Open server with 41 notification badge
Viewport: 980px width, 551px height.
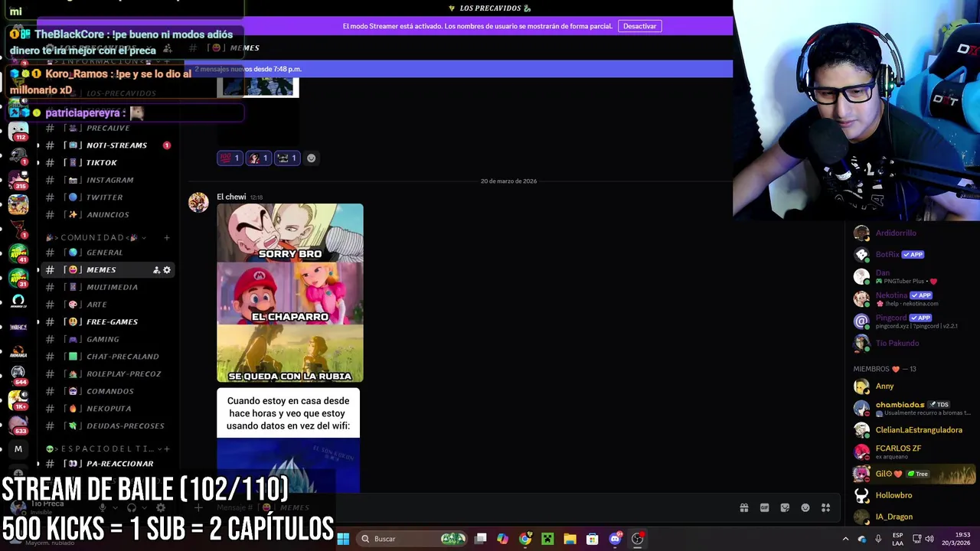(18, 253)
